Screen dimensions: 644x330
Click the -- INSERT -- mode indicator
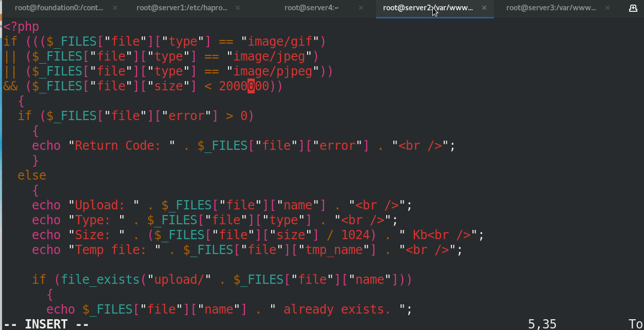[x=46, y=324]
